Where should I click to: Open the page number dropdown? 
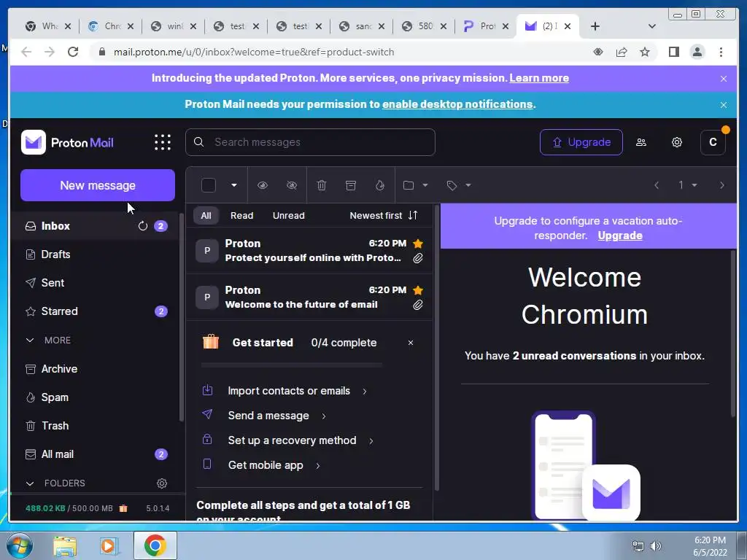pyautogui.click(x=687, y=185)
